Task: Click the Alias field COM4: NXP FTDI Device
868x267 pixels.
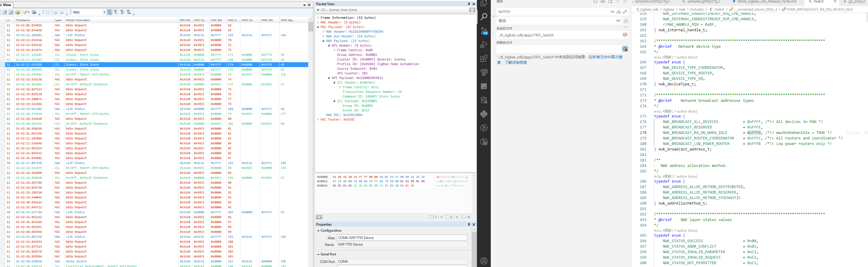Action: coord(402,237)
